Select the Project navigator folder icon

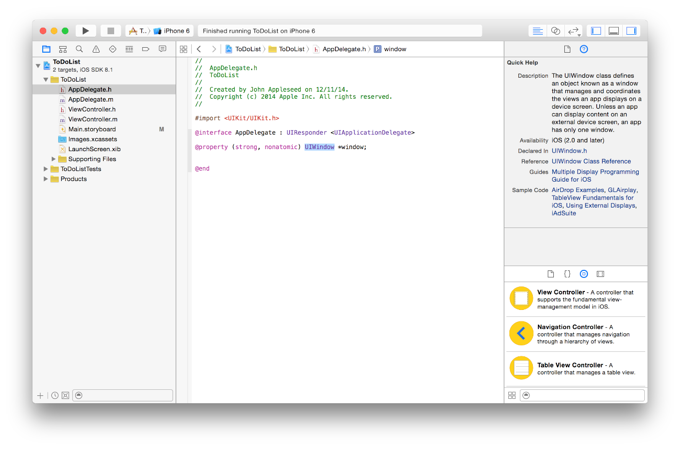(46, 49)
